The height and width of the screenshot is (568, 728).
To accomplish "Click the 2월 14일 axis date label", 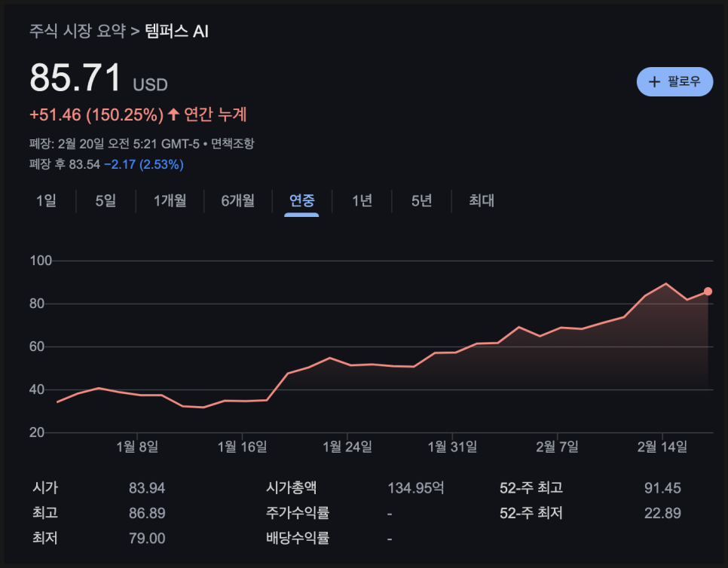I will click(662, 447).
